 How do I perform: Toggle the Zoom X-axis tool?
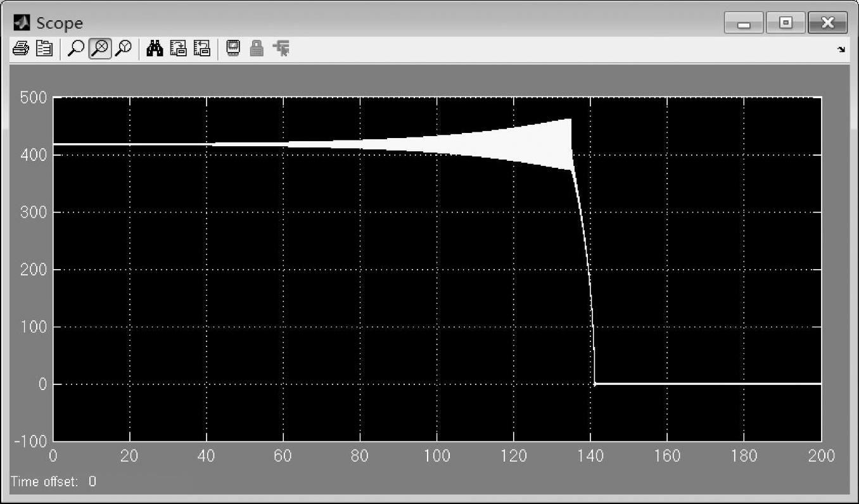pyautogui.click(x=99, y=48)
